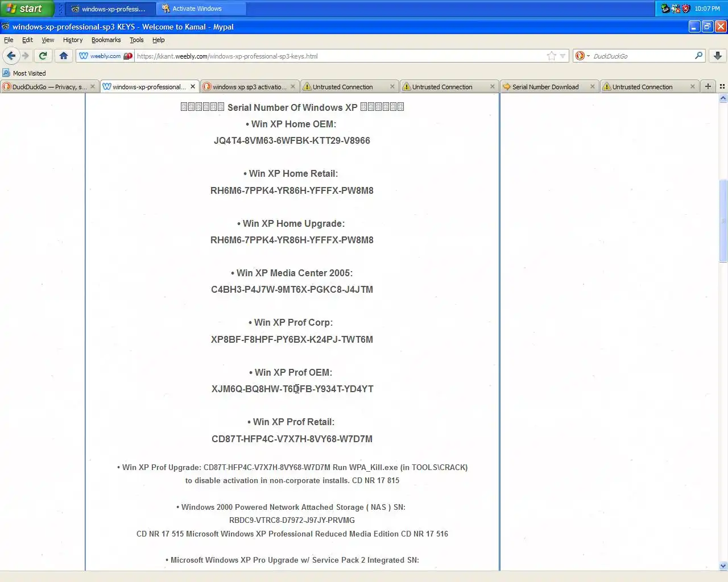Open the History menu

tap(73, 40)
